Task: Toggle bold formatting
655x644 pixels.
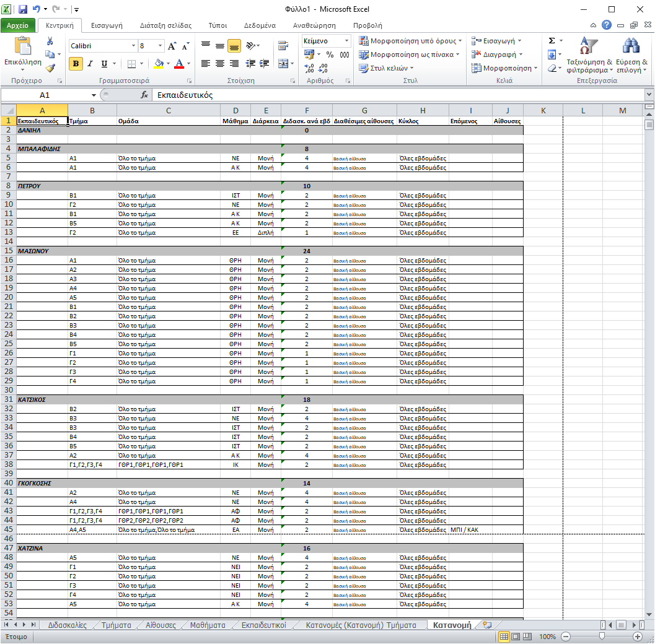Action: coord(76,64)
